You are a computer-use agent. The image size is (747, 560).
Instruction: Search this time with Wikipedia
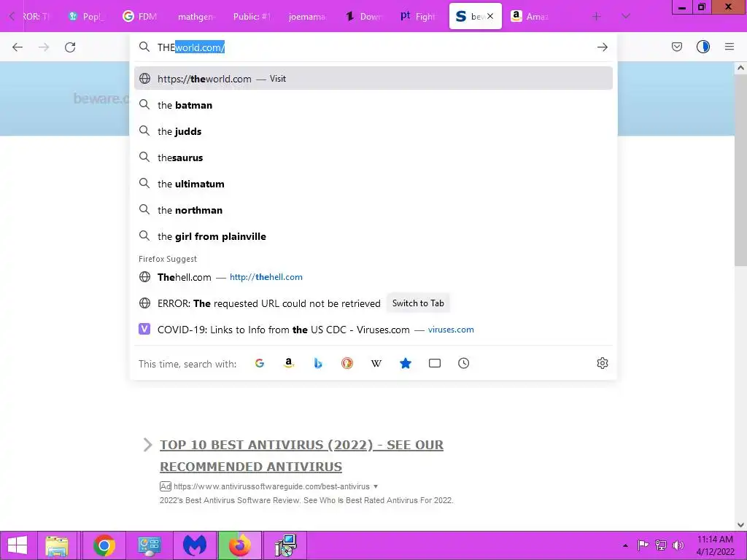click(x=376, y=363)
